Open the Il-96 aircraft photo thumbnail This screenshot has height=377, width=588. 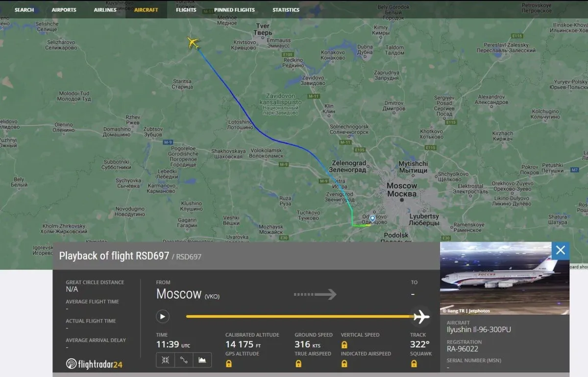505,278
